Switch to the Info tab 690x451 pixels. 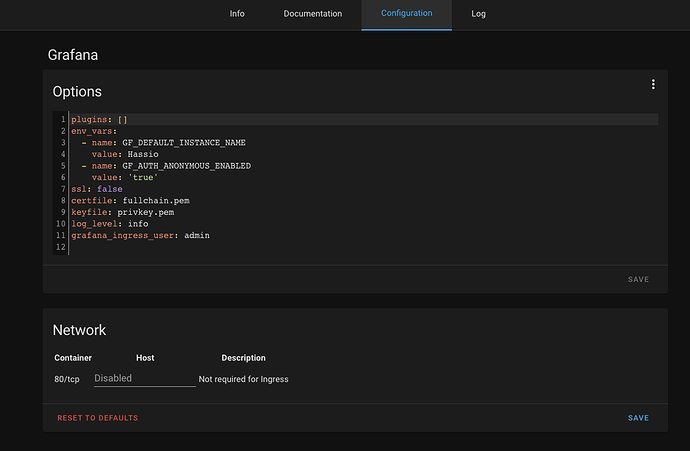(x=237, y=14)
